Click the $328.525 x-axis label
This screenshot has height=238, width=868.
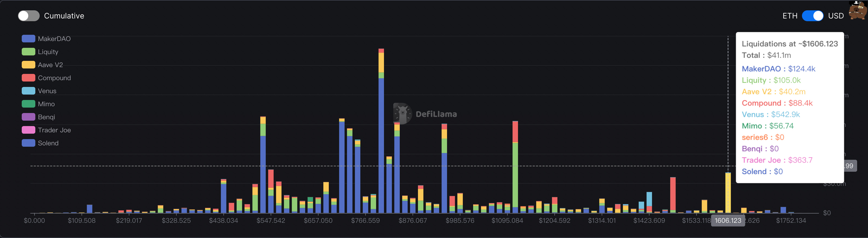click(x=176, y=221)
